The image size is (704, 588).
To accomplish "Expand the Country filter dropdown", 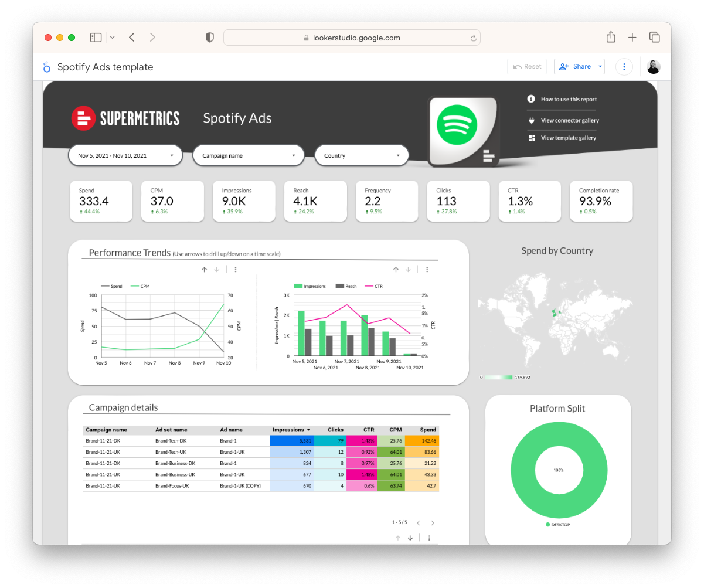I will [x=362, y=156].
